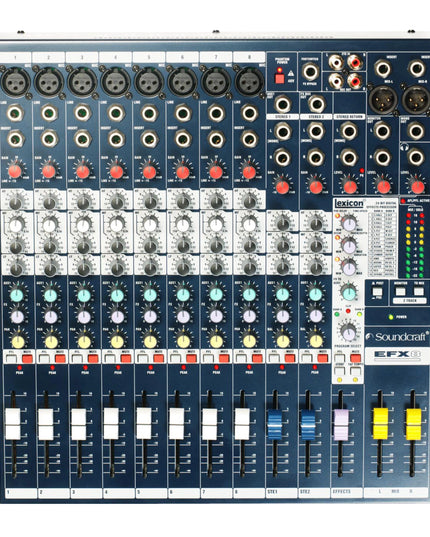This screenshot has height=537, width=430.
Task: Click channel 8 yellow PAN knob
Action: click(x=250, y=341)
